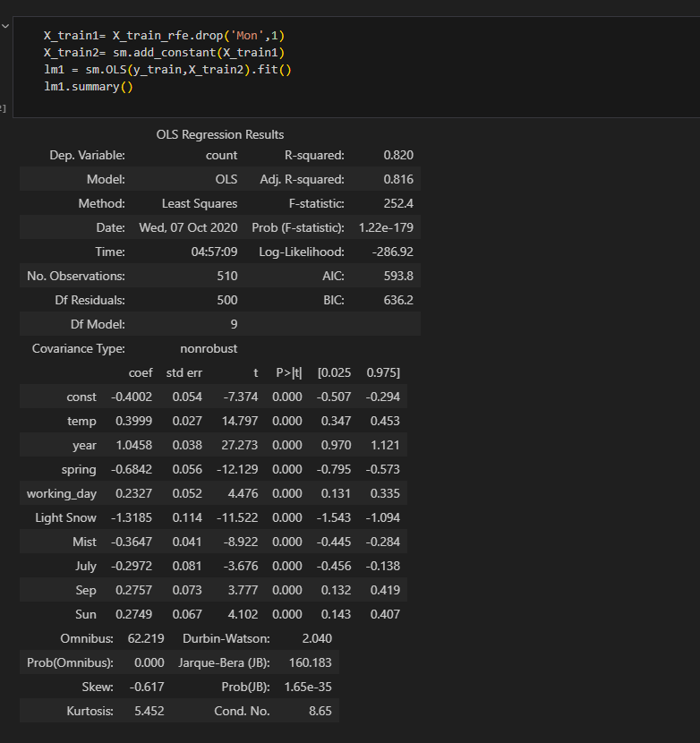Select the working_day t value 4.476
Screen dimensions: 700x743
243,493
